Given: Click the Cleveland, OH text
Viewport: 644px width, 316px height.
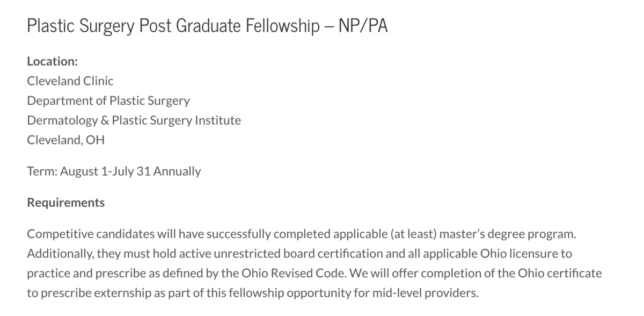Looking at the screenshot, I should pos(65,140).
